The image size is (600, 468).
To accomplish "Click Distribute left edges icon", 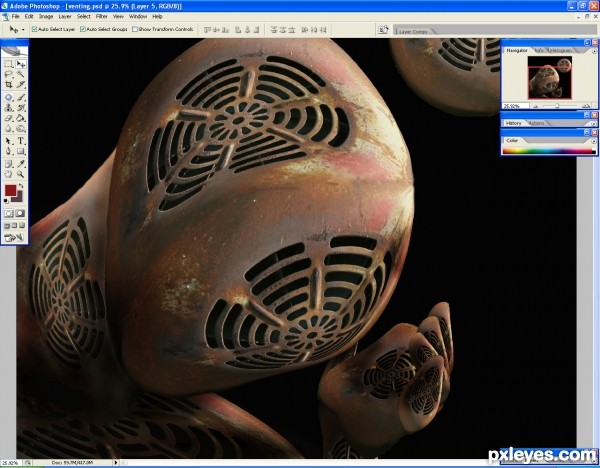I will (305, 29).
